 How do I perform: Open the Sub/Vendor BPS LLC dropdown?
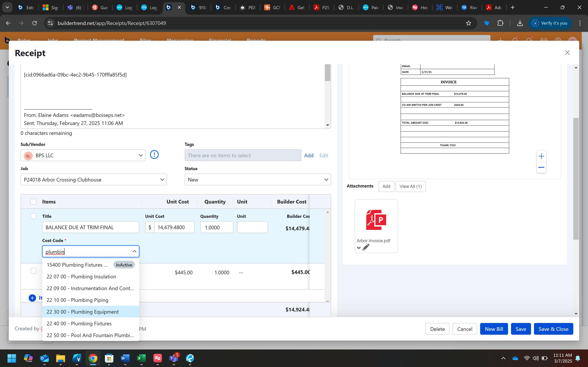(83, 155)
